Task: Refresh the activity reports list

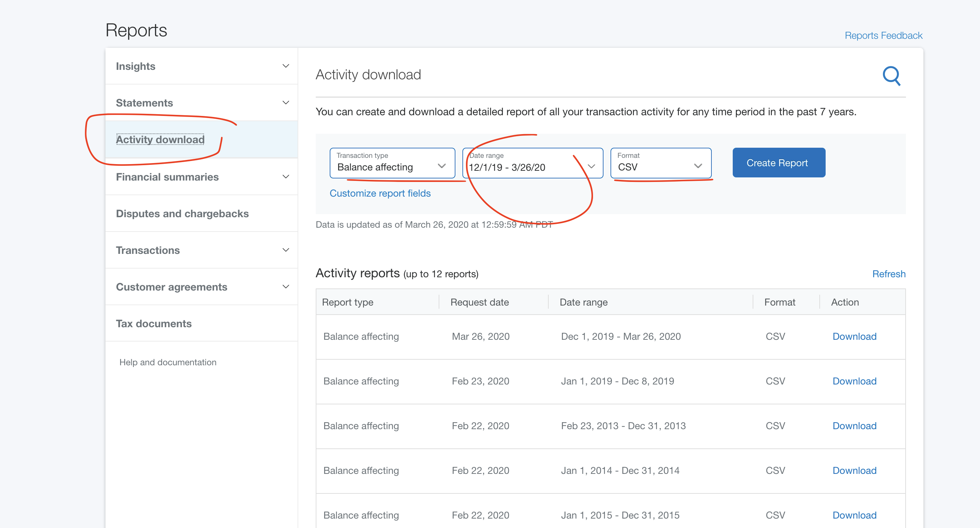Action: [x=888, y=274]
